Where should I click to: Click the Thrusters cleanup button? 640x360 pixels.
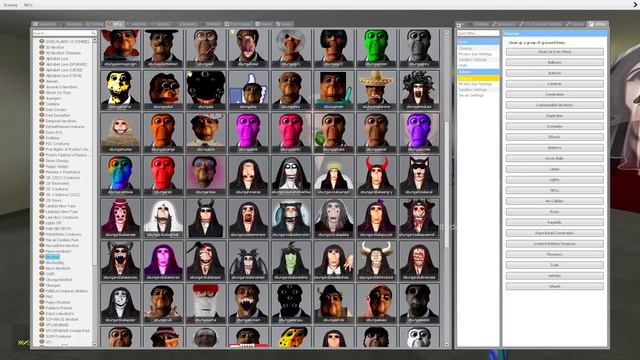click(x=554, y=254)
